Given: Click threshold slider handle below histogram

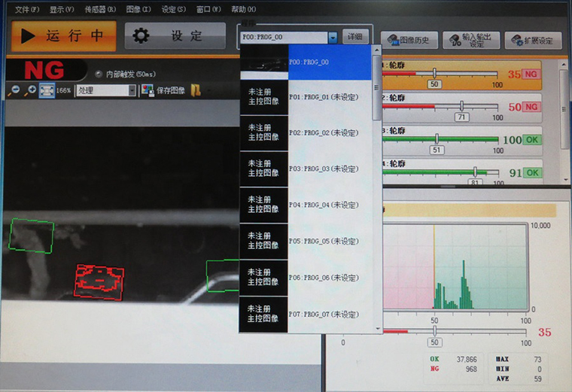Looking at the screenshot, I should [x=434, y=331].
